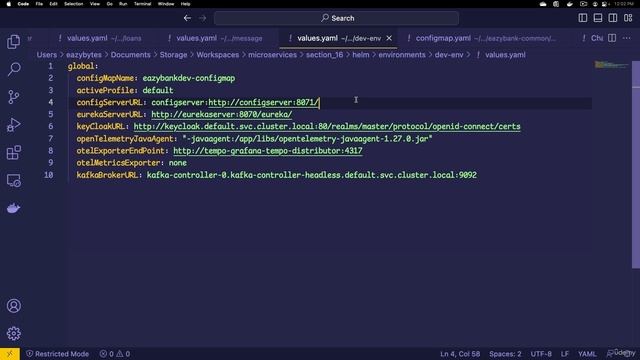Click the eazybytes breadcrumb segment
This screenshot has width=640, height=360.
84,55
